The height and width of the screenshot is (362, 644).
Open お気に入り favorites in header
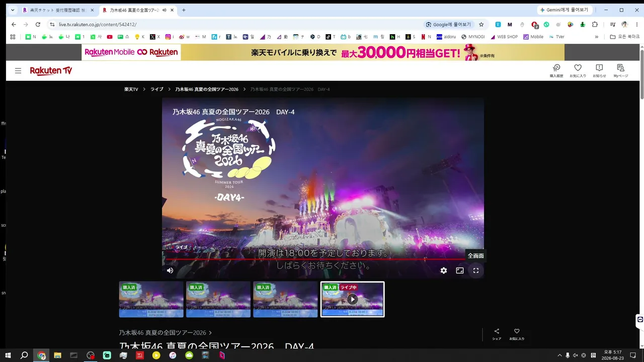coord(578,71)
